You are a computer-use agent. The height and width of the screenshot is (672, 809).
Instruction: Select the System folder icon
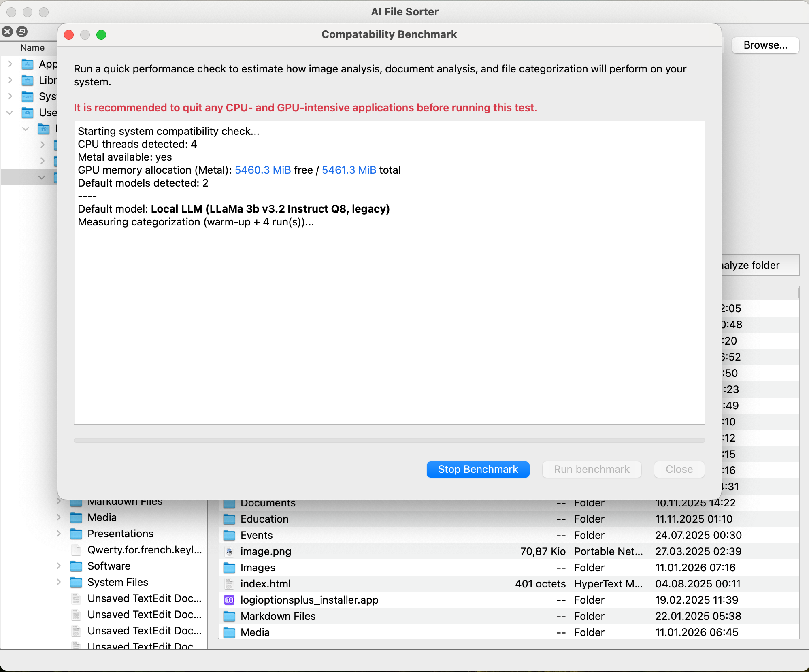pos(28,96)
